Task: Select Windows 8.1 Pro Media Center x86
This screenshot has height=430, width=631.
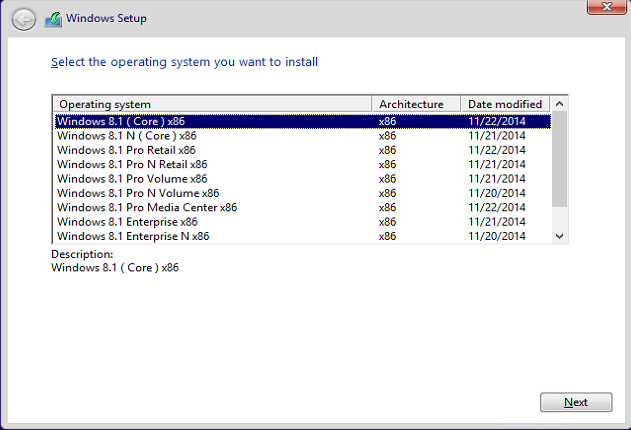Action: coord(303,208)
